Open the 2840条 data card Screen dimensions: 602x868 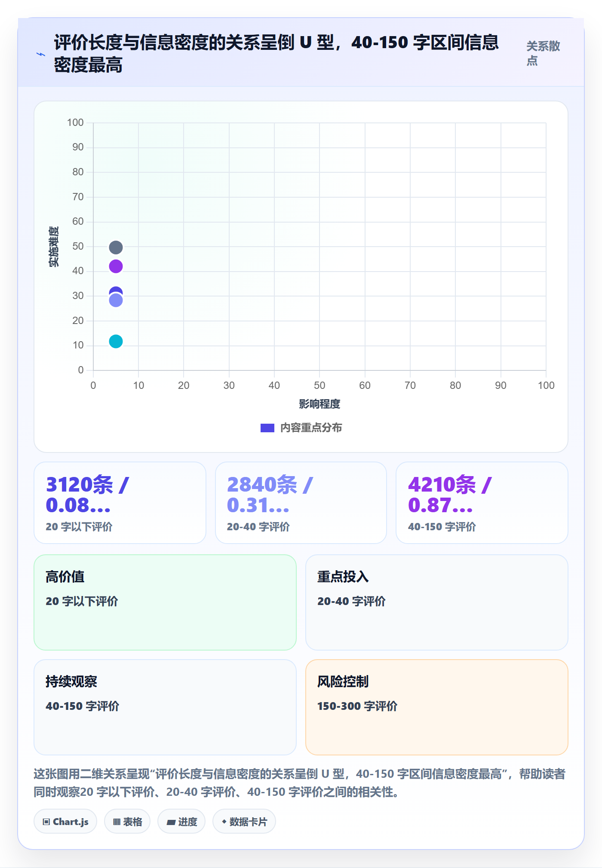pos(301,503)
